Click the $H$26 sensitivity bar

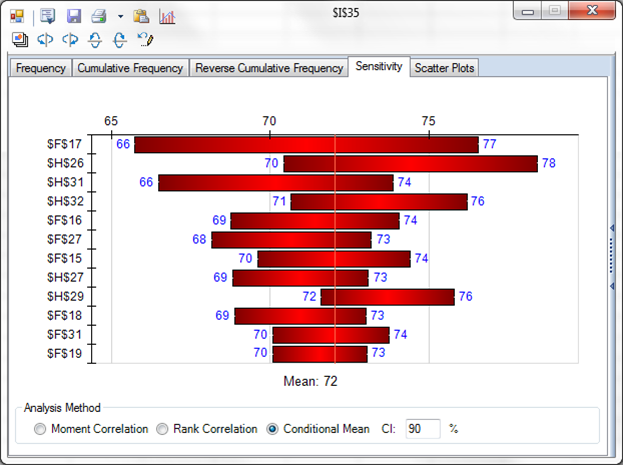pos(410,164)
